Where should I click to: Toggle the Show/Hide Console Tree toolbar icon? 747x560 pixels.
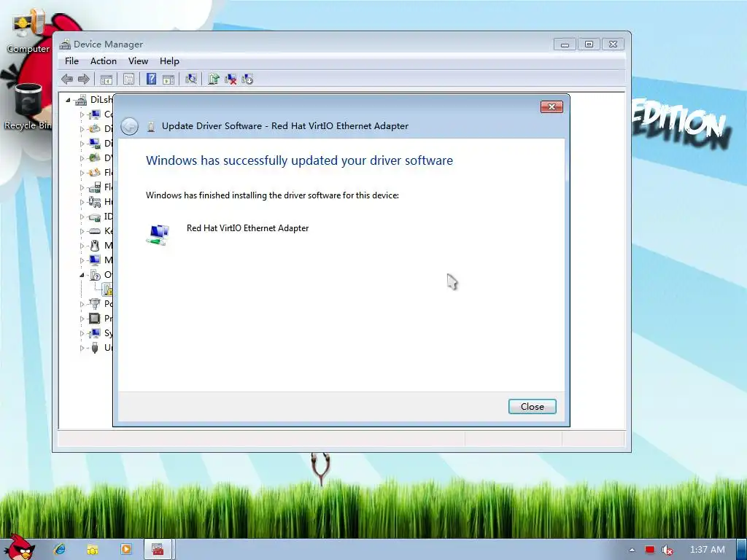point(107,79)
